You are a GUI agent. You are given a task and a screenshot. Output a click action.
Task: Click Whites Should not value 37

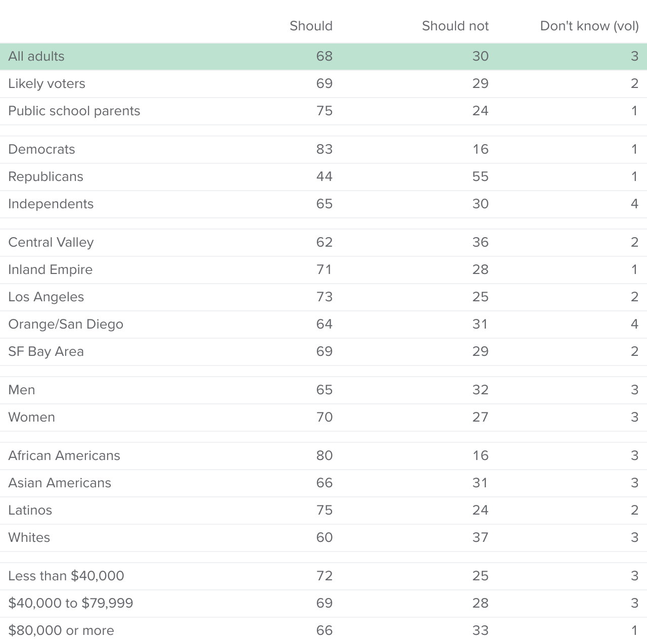(480, 537)
